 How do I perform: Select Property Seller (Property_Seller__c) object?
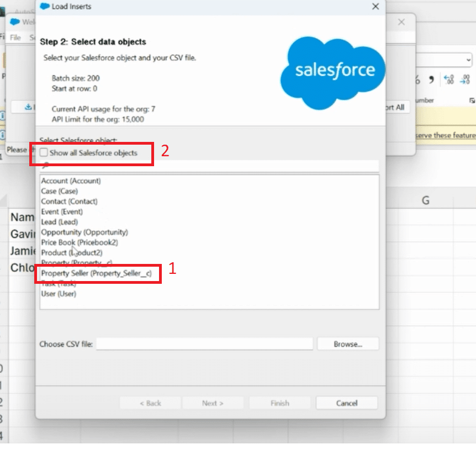tap(96, 273)
